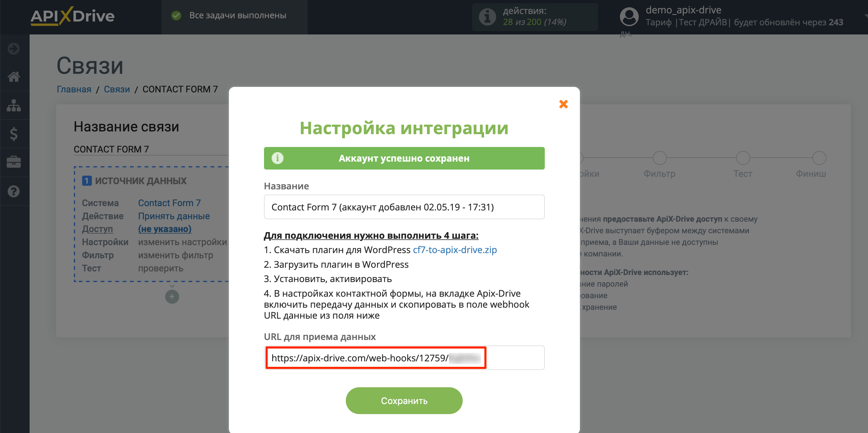Click изменить настройки link
This screenshot has height=433, width=868.
pyautogui.click(x=182, y=242)
